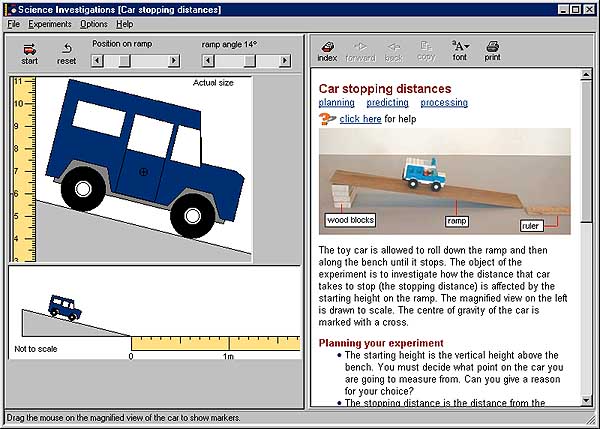
Task: Click the front wheel of magnified car
Action: [x=192, y=216]
